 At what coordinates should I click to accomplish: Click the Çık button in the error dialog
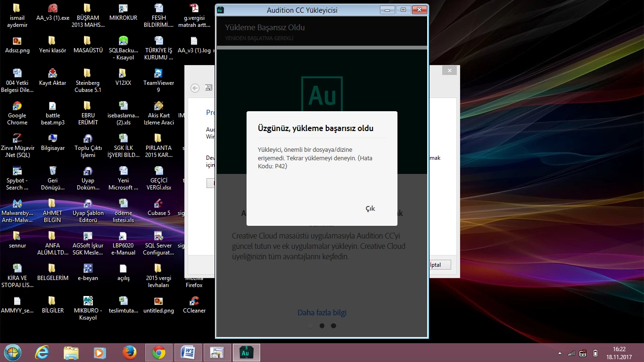coord(370,208)
